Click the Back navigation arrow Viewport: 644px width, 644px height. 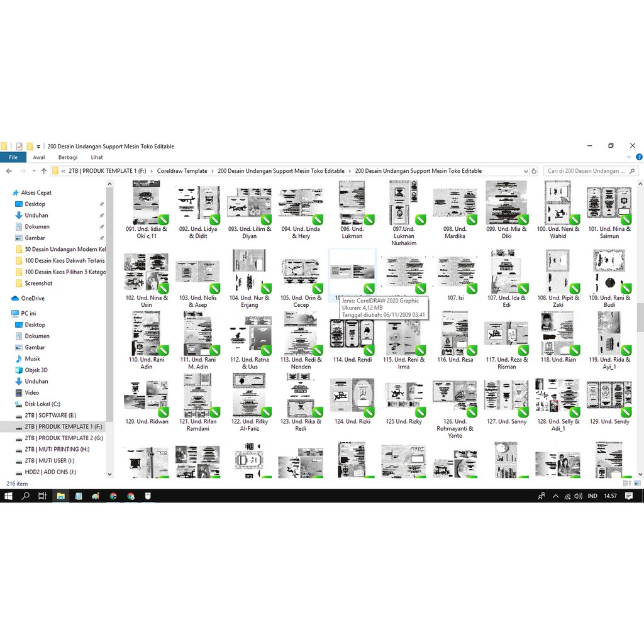point(9,171)
